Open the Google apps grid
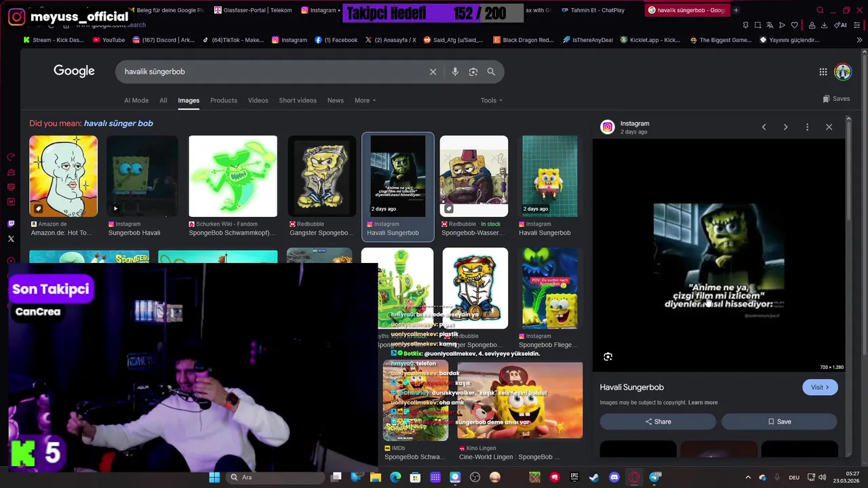Screen dimensions: 868x488 pyautogui.click(x=823, y=72)
